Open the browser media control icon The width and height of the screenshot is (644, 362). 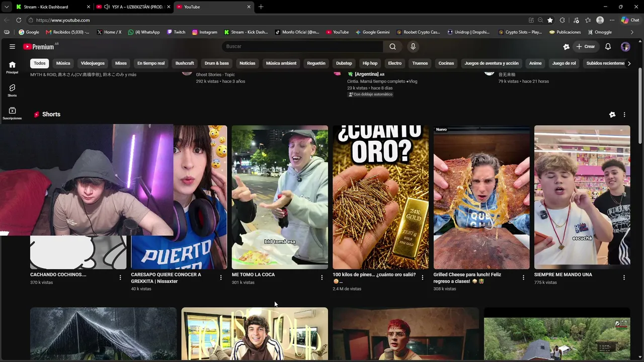576,20
